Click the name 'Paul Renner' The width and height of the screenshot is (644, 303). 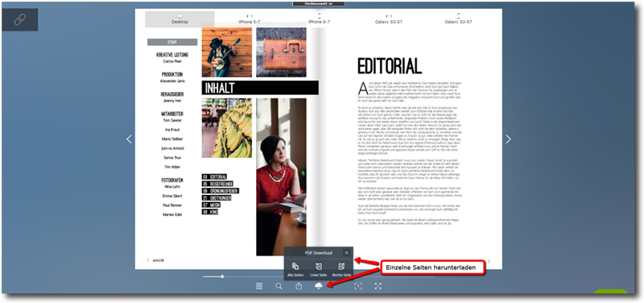(x=172, y=205)
